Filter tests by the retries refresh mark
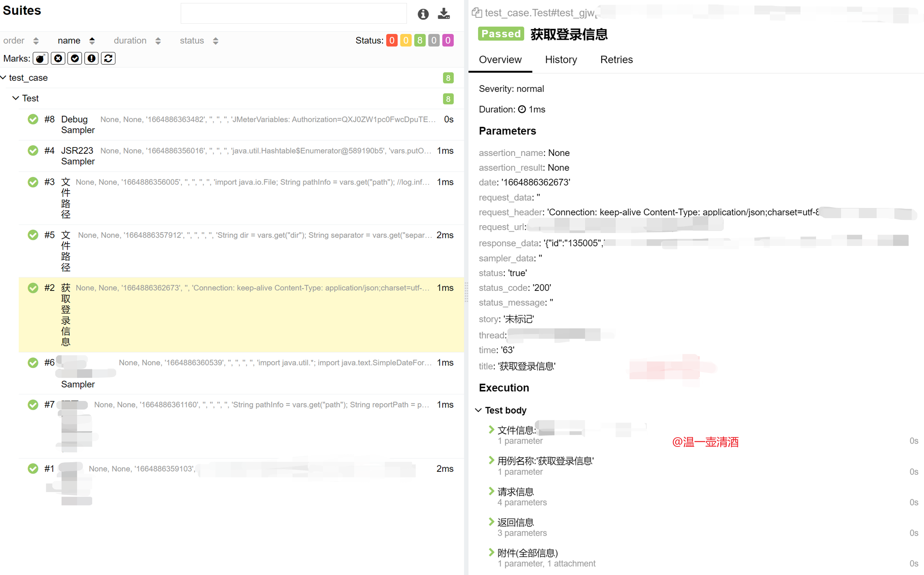This screenshot has width=924, height=575. point(108,58)
